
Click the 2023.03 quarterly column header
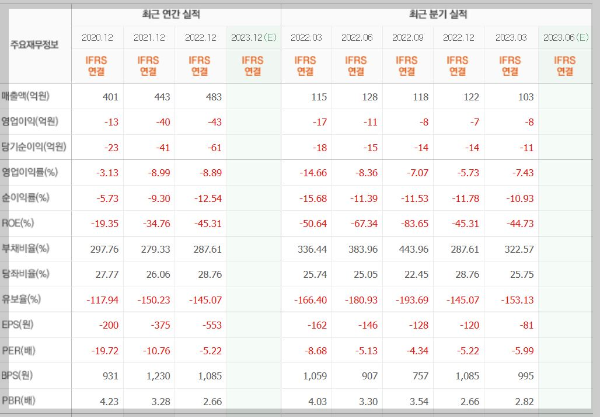(x=511, y=37)
